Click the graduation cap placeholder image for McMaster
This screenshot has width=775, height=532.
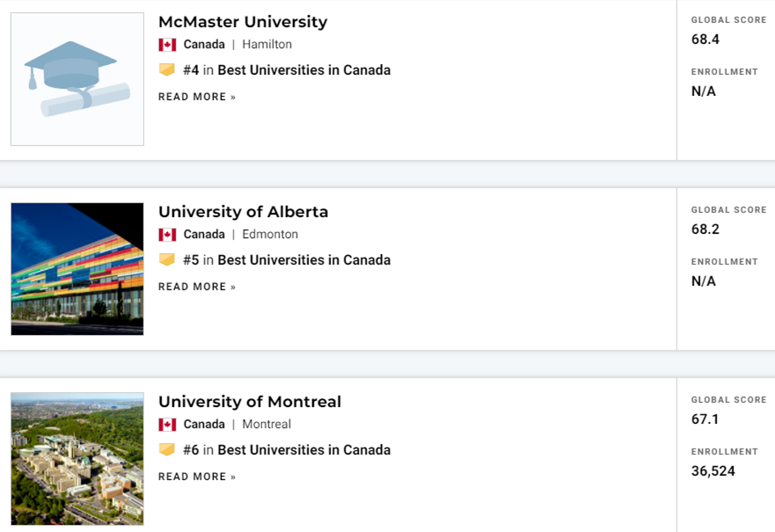[x=77, y=79]
